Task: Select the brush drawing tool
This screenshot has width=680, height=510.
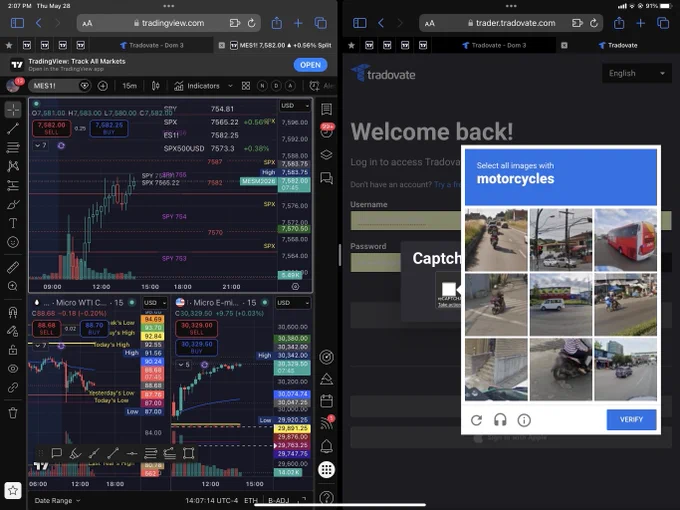Action: tap(13, 204)
